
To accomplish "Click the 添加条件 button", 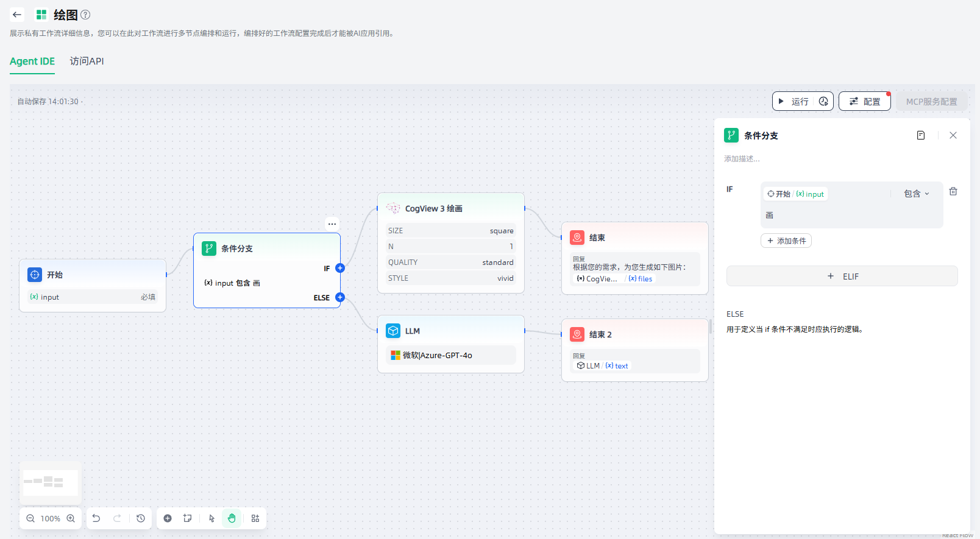I will pos(786,241).
